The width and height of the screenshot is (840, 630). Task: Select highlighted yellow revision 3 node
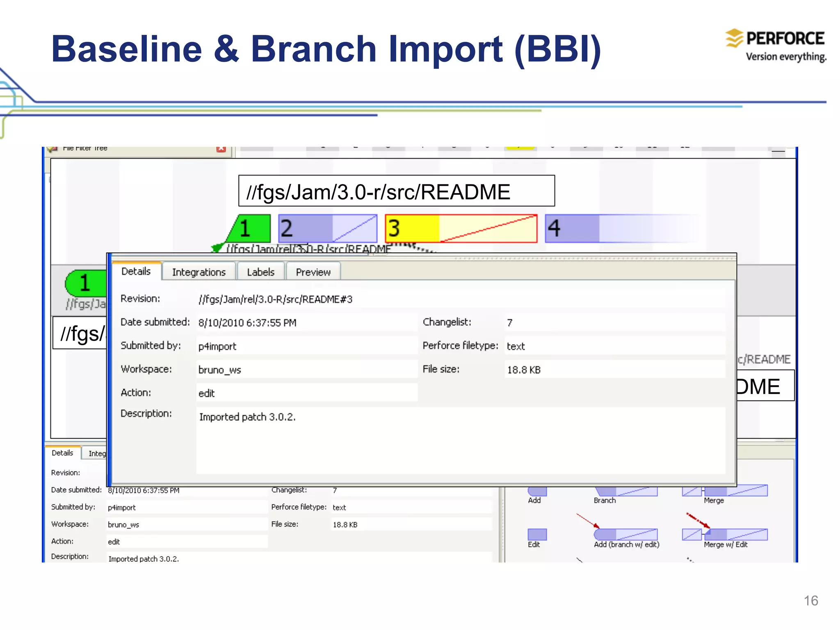coord(461,228)
